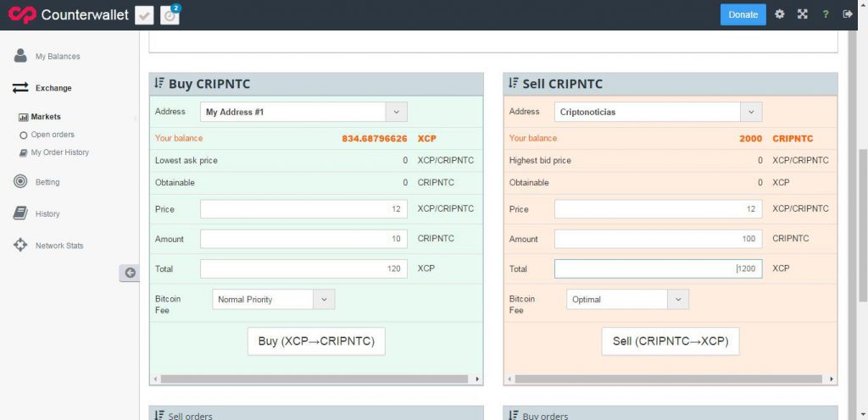The image size is (868, 420).
Task: Open Sell address dropdown Criptonoticias
Action: [658, 112]
